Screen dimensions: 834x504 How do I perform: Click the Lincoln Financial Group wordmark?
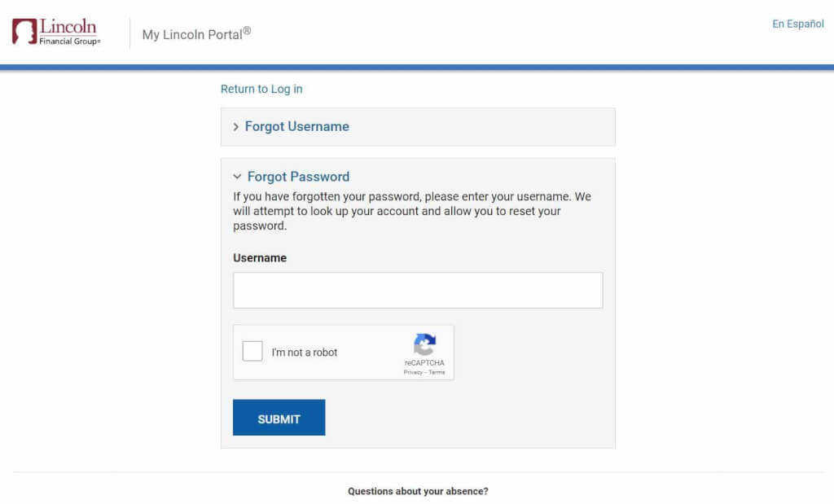click(69, 32)
